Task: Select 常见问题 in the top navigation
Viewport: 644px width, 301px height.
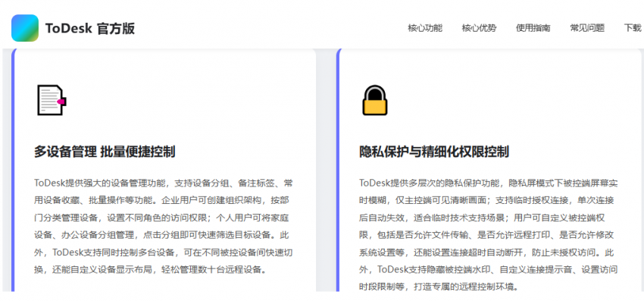Action: (587, 28)
